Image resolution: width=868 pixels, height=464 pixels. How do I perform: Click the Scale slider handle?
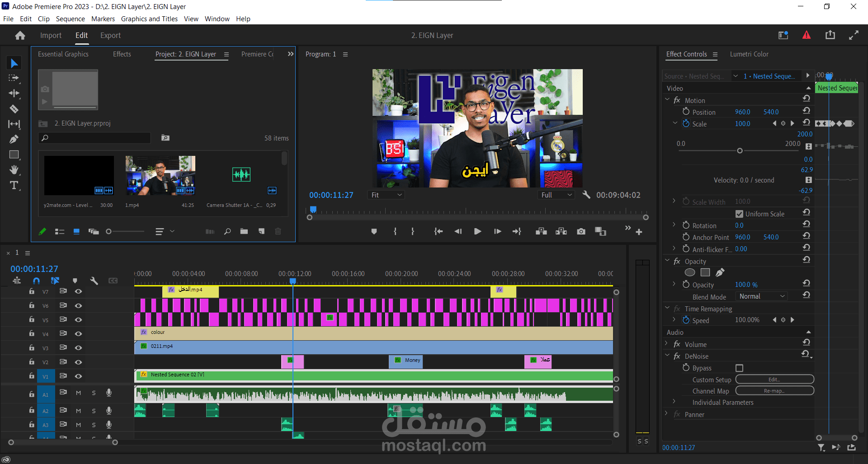pos(740,150)
